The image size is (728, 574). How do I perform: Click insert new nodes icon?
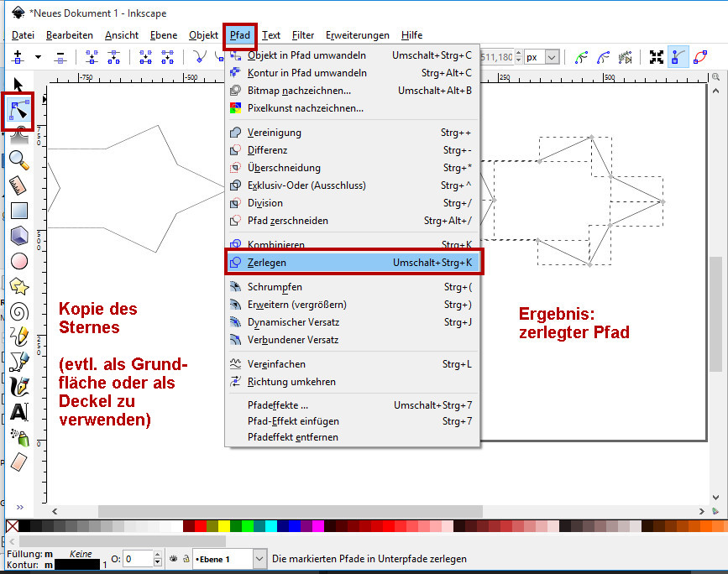pos(18,57)
